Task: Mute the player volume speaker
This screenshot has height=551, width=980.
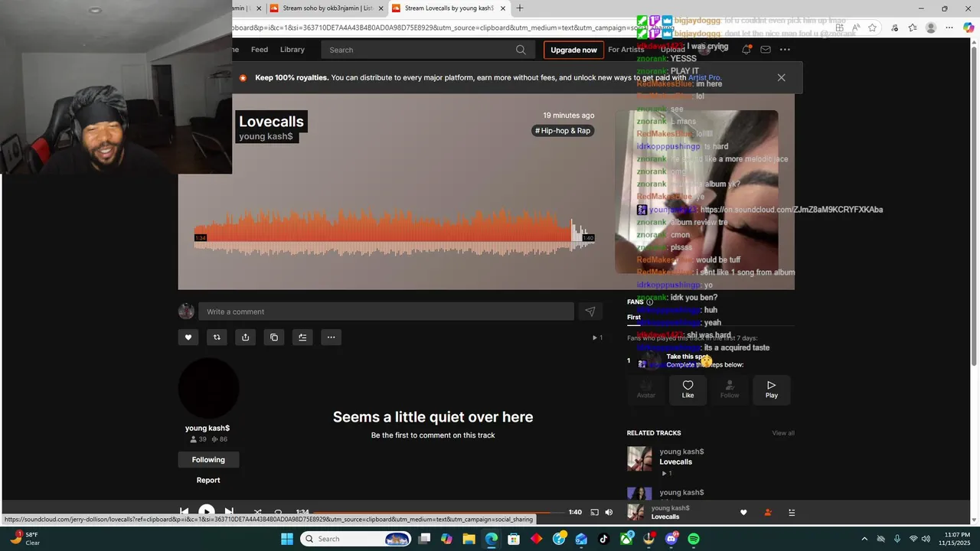Action: point(609,512)
